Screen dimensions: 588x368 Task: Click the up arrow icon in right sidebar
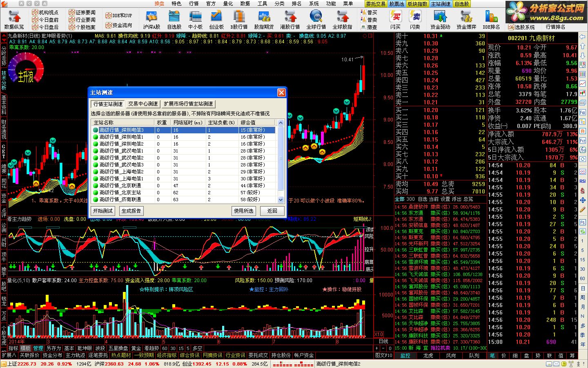(x=583, y=47)
